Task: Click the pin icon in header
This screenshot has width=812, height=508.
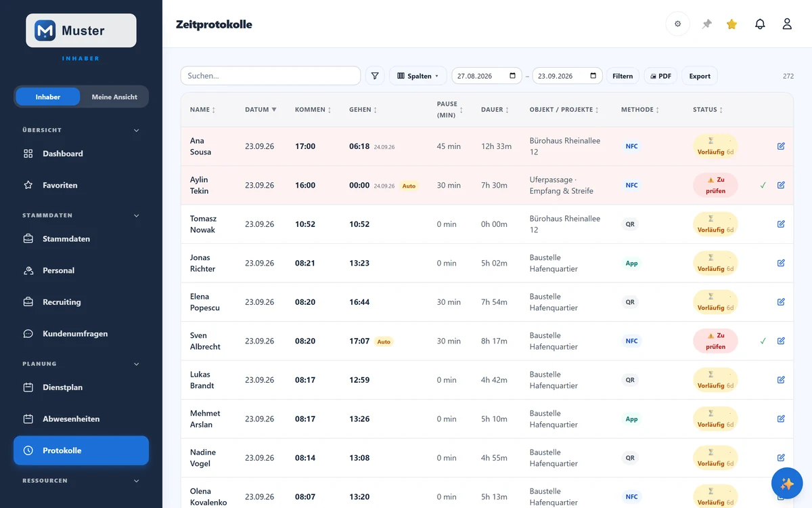Action: pos(707,24)
